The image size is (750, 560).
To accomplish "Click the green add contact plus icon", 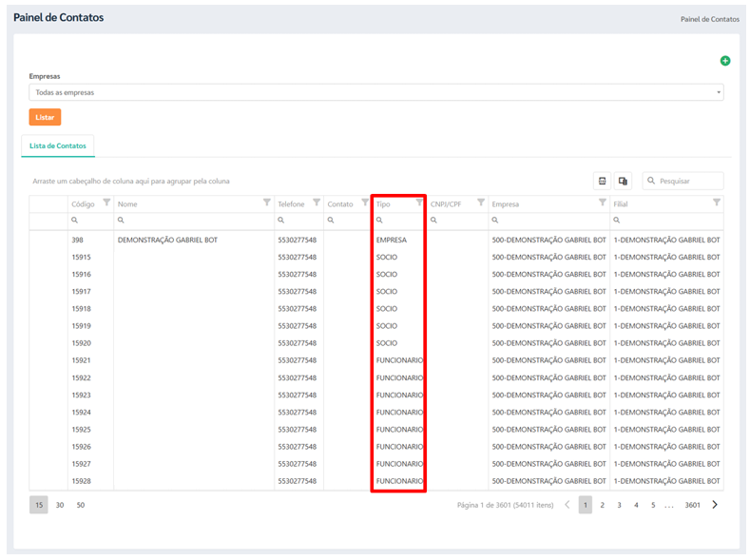I will click(725, 61).
